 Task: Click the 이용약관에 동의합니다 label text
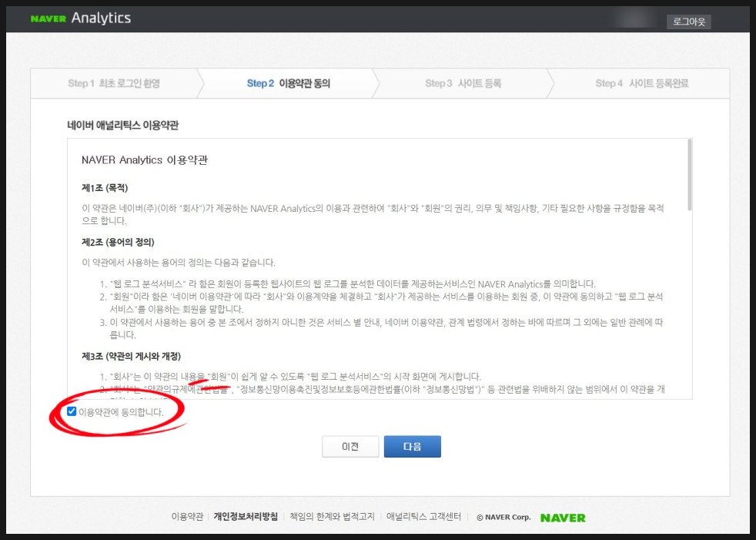tap(121, 412)
